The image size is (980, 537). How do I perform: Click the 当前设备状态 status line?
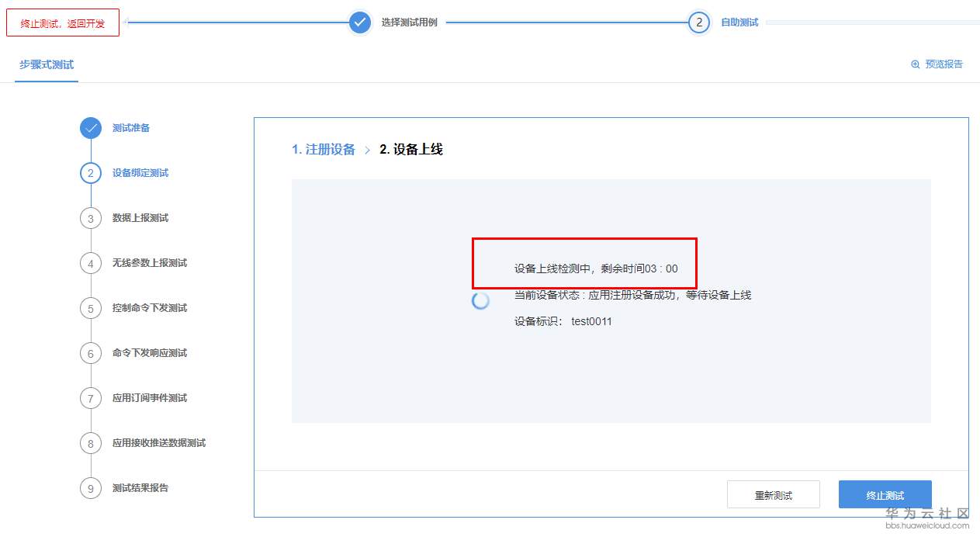tap(632, 295)
